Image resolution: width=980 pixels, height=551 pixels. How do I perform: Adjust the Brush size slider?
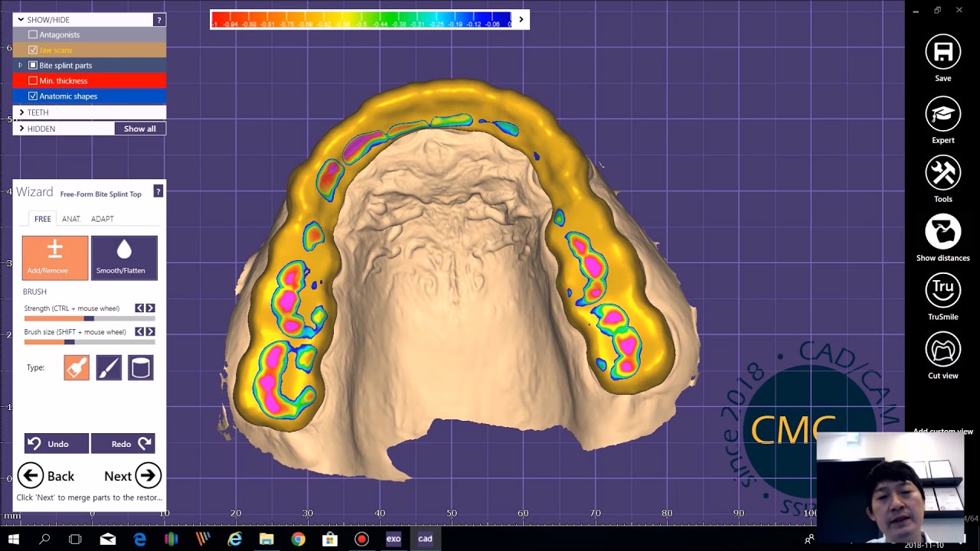90,342
